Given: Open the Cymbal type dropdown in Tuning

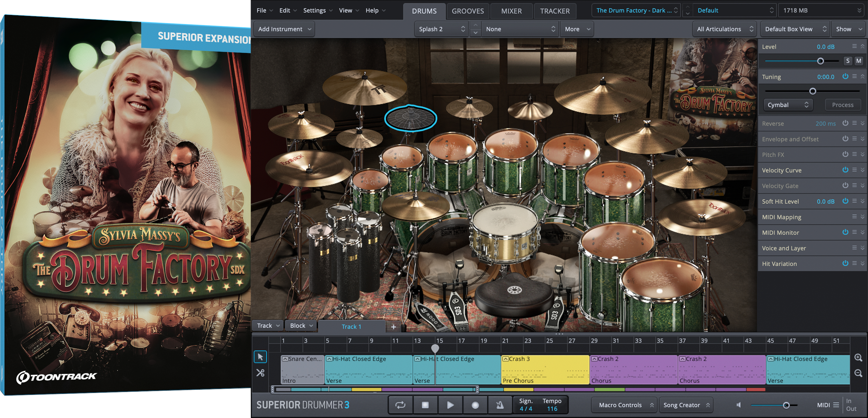Looking at the screenshot, I should point(788,105).
